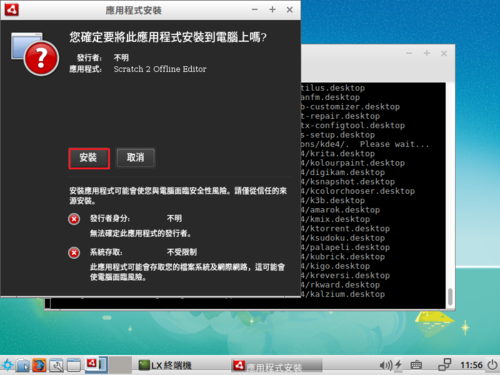Click the volume speaker tray icon
The height and width of the screenshot is (375, 500).
coord(386,365)
